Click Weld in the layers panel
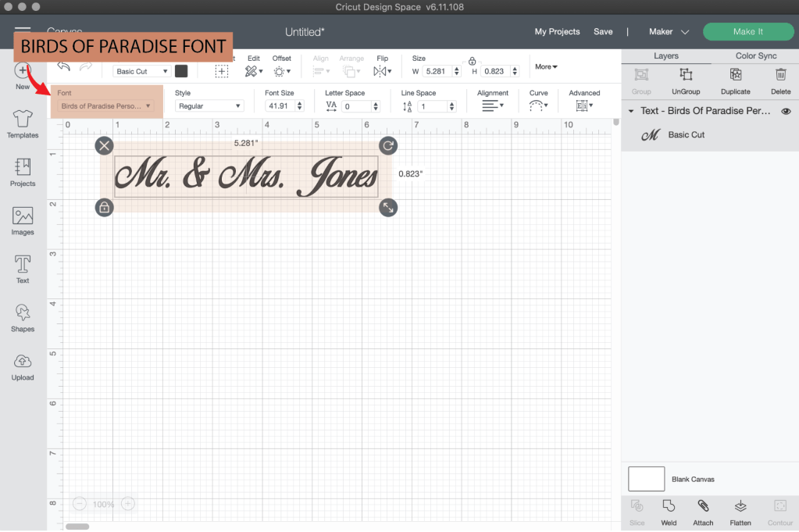This screenshot has height=532, width=799. [669, 510]
